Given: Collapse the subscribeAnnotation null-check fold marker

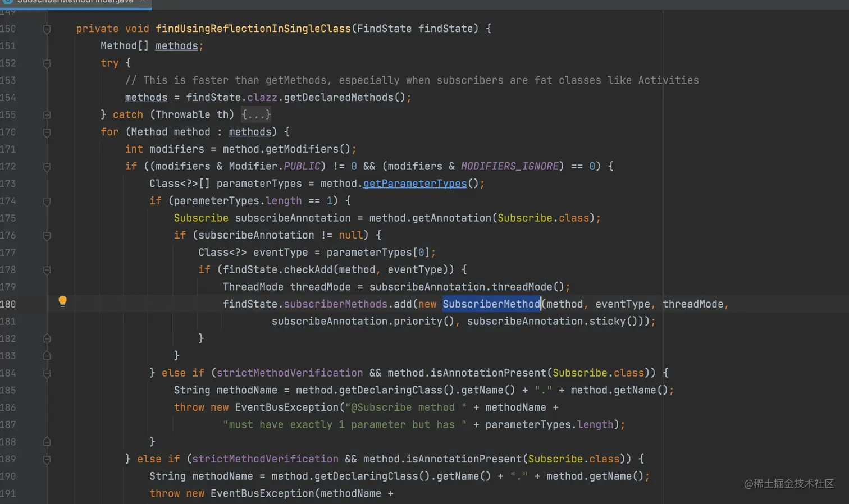Looking at the screenshot, I should click(47, 236).
